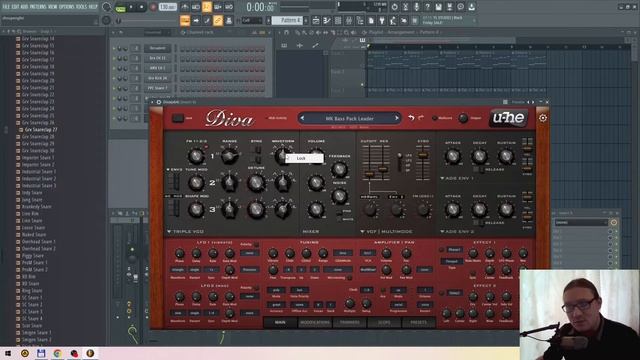Click the record button in transport
The image size is (640, 360).
tap(153, 7)
